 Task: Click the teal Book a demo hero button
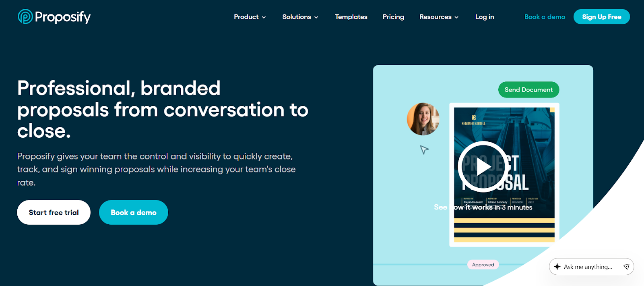pos(134,212)
